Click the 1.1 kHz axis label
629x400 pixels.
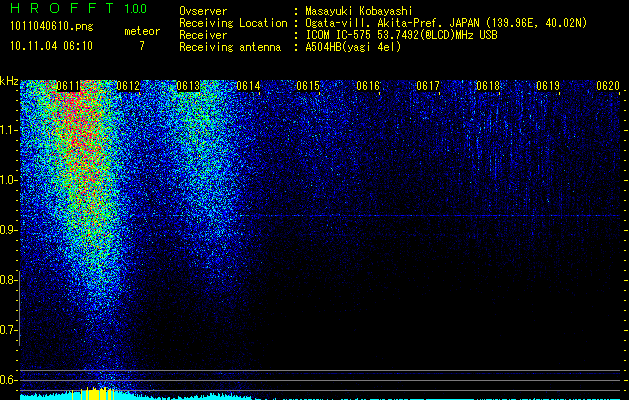coord(8,130)
